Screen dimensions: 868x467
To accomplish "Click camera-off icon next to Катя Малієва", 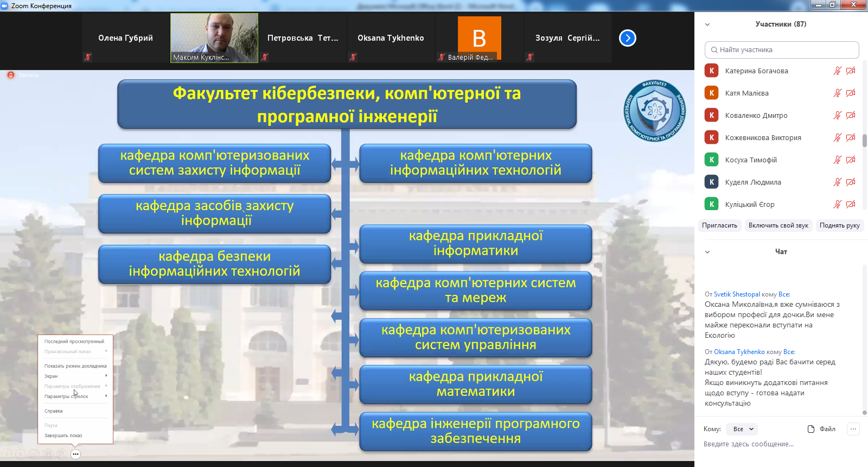I will [x=851, y=93].
